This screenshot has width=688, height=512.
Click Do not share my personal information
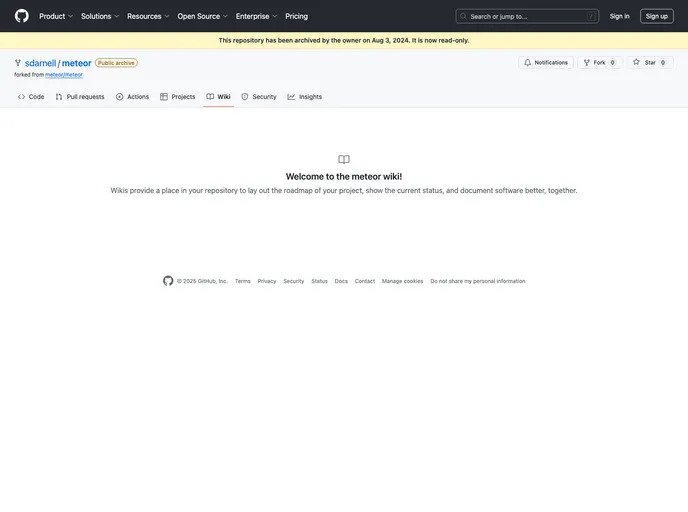(478, 281)
